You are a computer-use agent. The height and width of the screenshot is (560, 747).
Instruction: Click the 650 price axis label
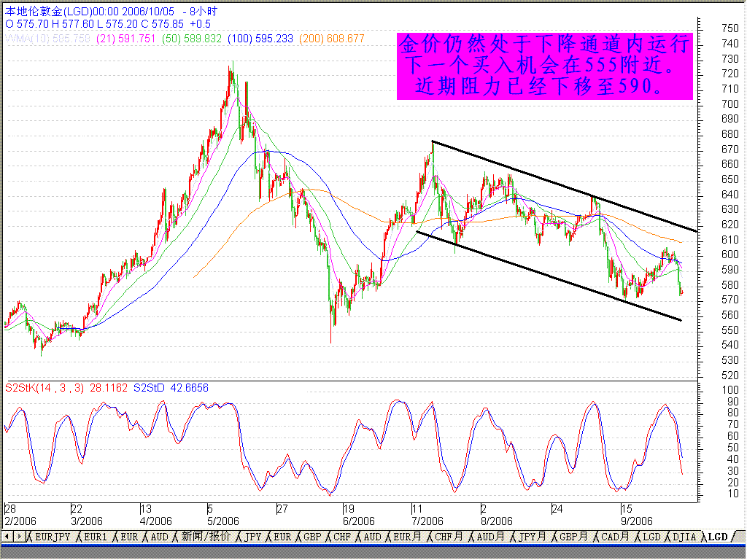(x=729, y=179)
